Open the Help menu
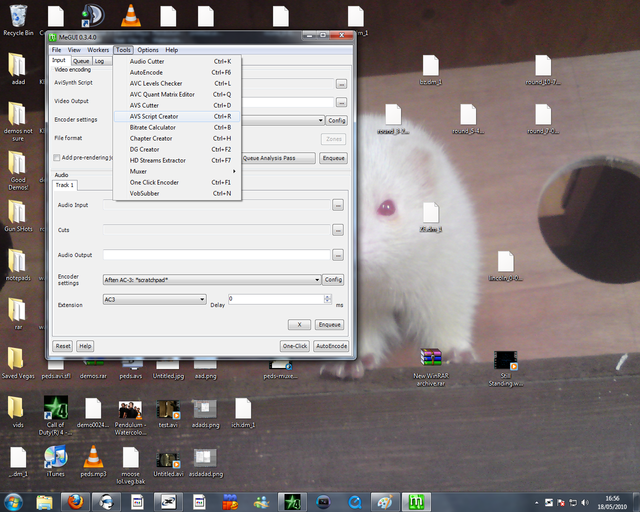This screenshot has width=640, height=512. point(171,50)
